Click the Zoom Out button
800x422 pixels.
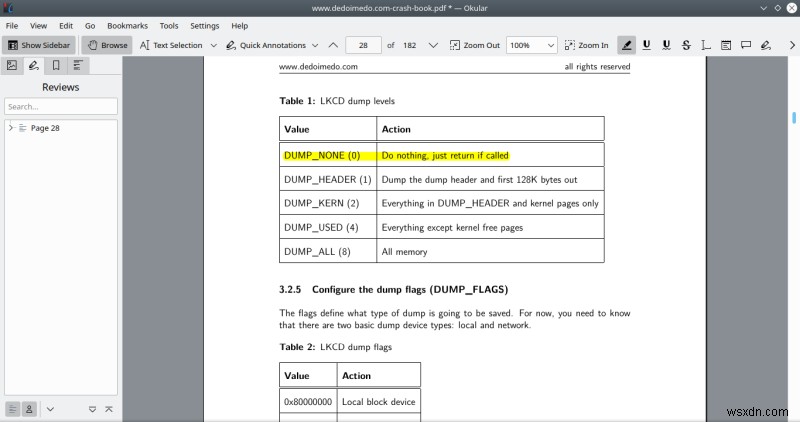pos(474,45)
